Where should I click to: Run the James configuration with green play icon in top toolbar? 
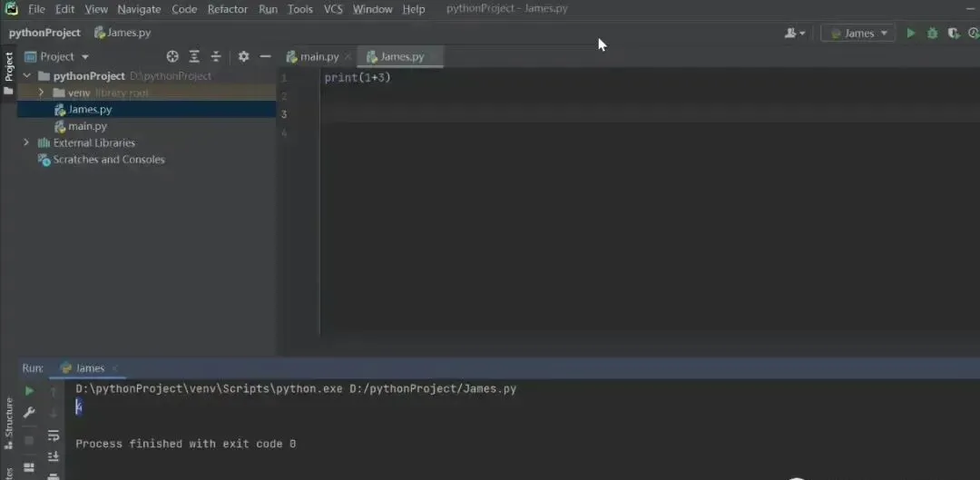(911, 34)
